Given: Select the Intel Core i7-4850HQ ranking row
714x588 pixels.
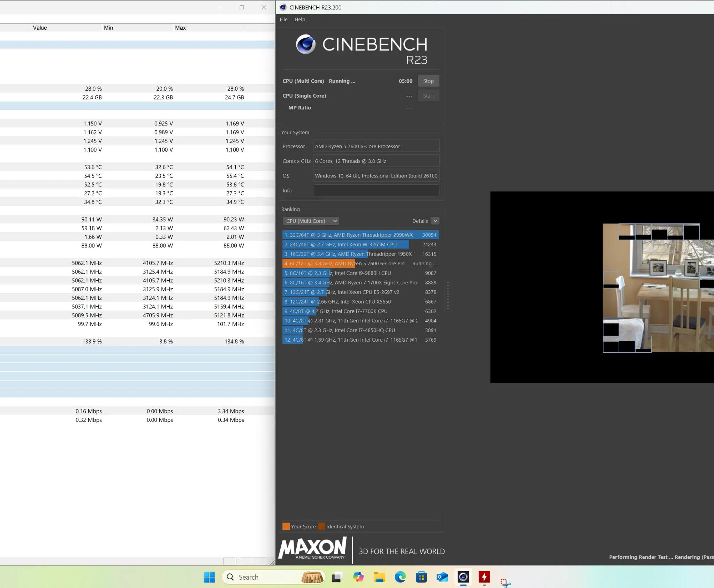Looking at the screenshot, I should click(360, 330).
